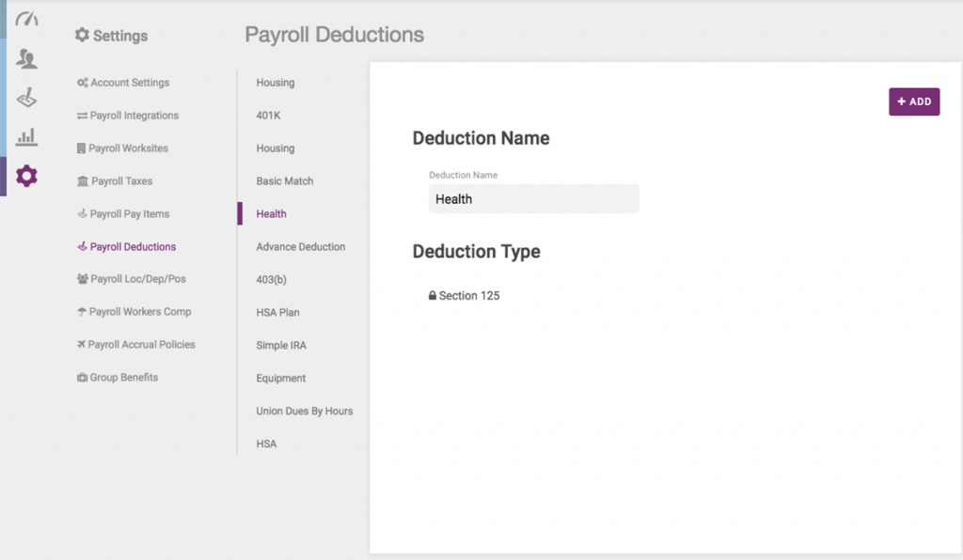Open the dashboard gauge icon in left rail
Screen dimensions: 963x560
26,20
